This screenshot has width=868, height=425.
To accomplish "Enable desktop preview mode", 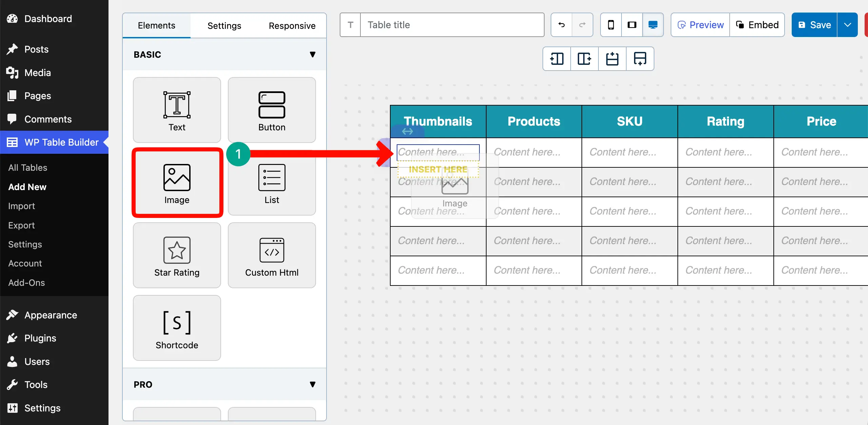I will click(653, 24).
